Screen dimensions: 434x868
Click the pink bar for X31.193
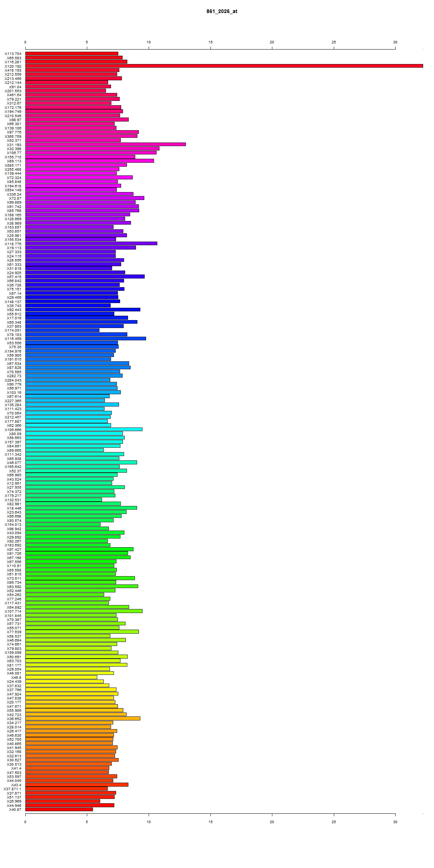click(x=105, y=144)
